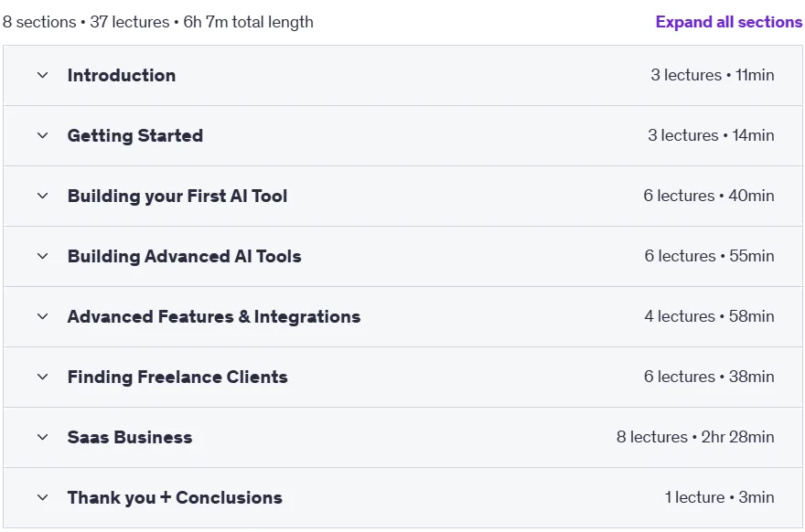
Task: Click the 8 lectures 2hr 28min label
Action: coord(695,437)
